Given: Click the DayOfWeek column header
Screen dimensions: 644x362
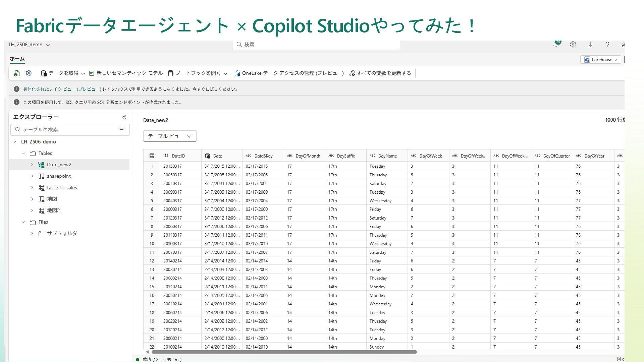Looking at the screenshot, I should [428, 156].
